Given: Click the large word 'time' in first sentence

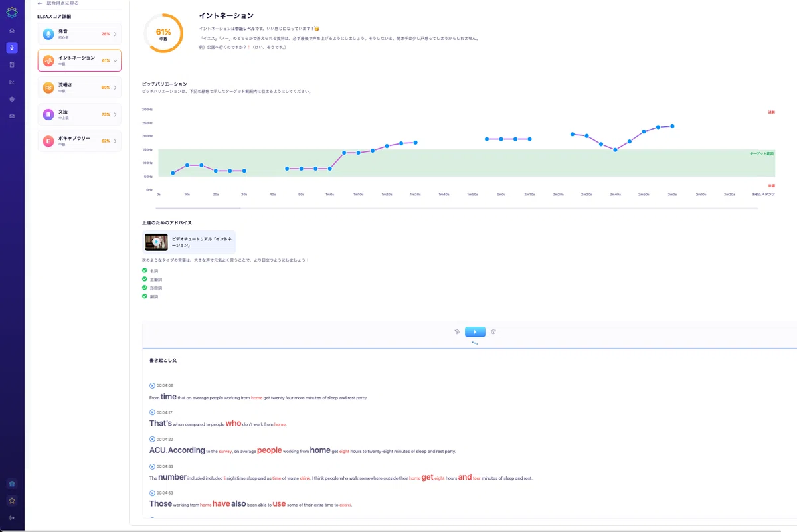Looking at the screenshot, I should 169,397.
